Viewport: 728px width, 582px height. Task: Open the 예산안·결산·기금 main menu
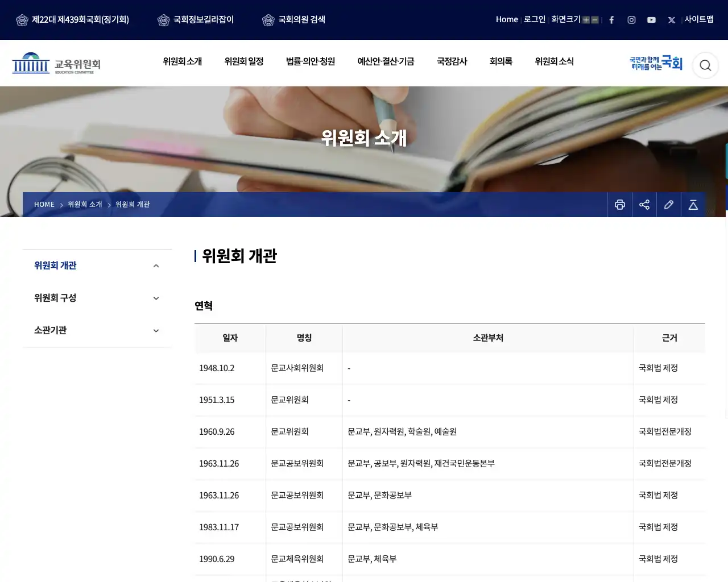click(x=386, y=61)
